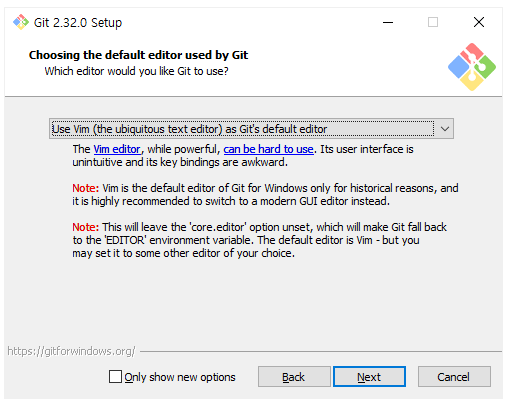Click the large Git logo in header
The height and width of the screenshot is (405, 510).
[472, 67]
